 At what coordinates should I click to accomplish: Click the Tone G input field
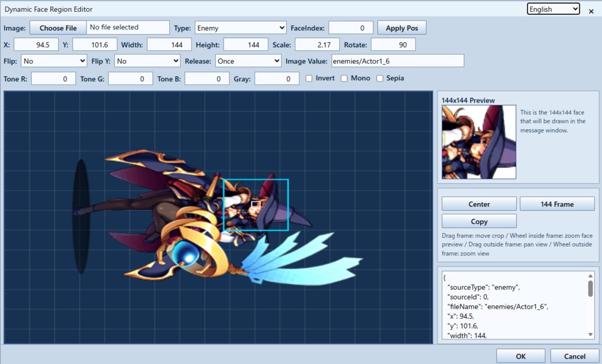[131, 79]
